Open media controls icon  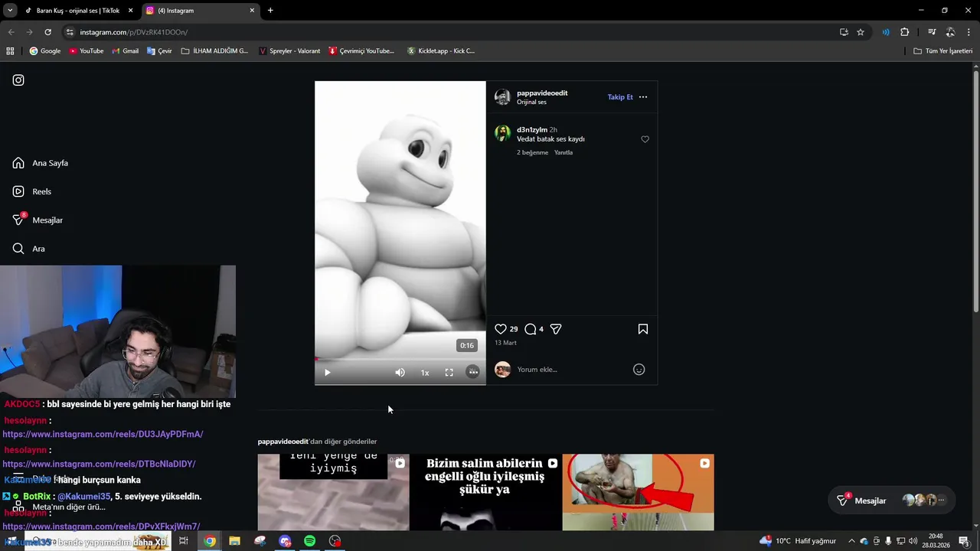[932, 32]
